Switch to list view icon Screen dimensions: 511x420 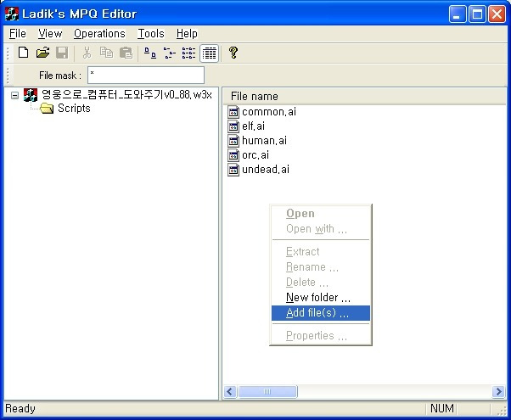[188, 53]
